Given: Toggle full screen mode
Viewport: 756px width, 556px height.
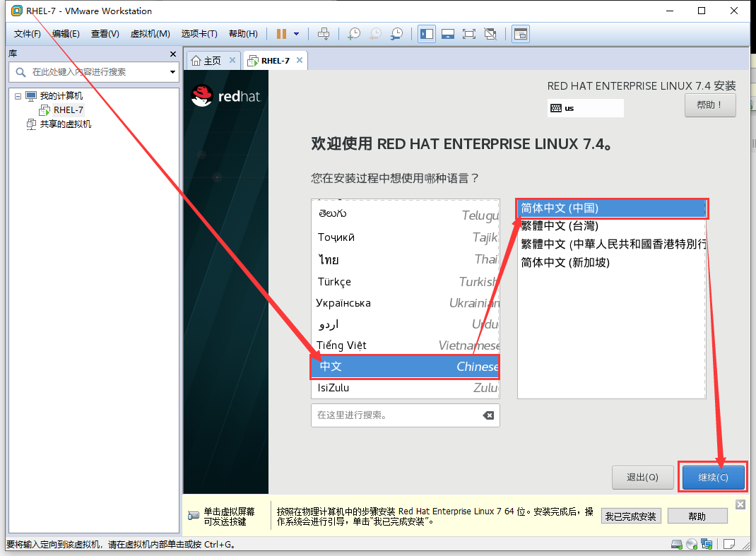Looking at the screenshot, I should click(x=468, y=33).
